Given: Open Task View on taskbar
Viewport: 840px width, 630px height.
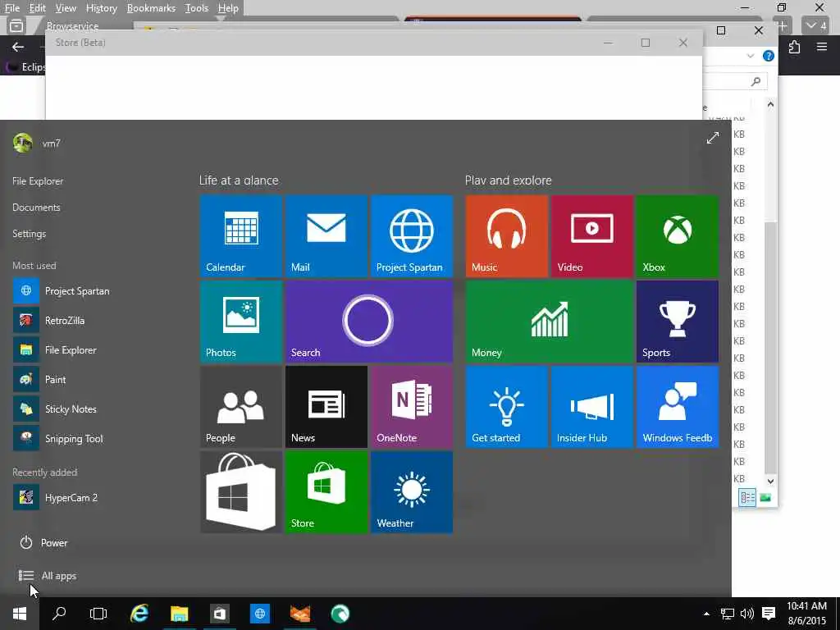Looking at the screenshot, I should pos(98,614).
